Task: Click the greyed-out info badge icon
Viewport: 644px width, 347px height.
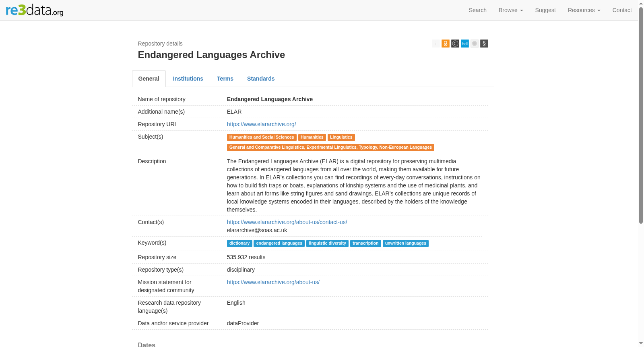Action: tap(436, 44)
